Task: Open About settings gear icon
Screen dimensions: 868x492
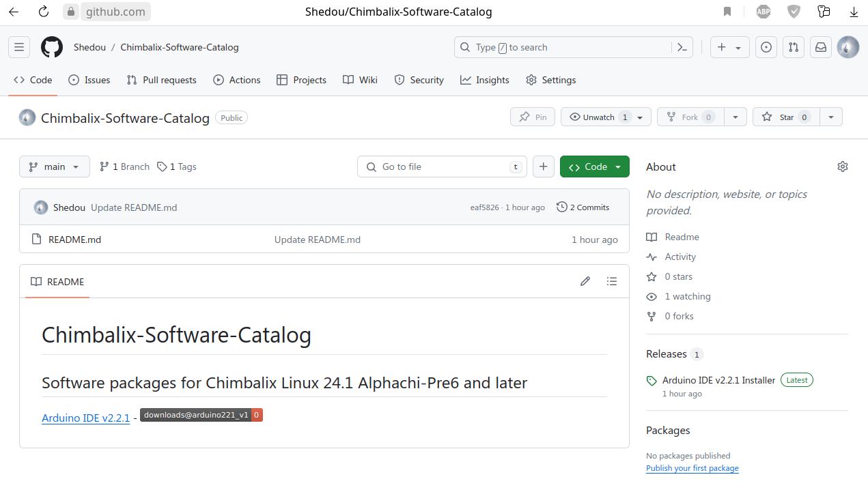Action: tap(843, 167)
